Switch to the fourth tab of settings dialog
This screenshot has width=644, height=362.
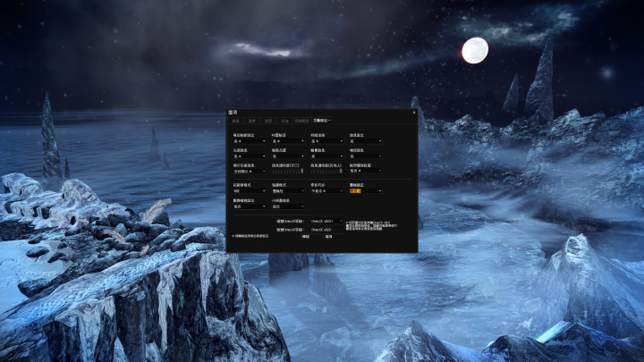[x=284, y=121]
